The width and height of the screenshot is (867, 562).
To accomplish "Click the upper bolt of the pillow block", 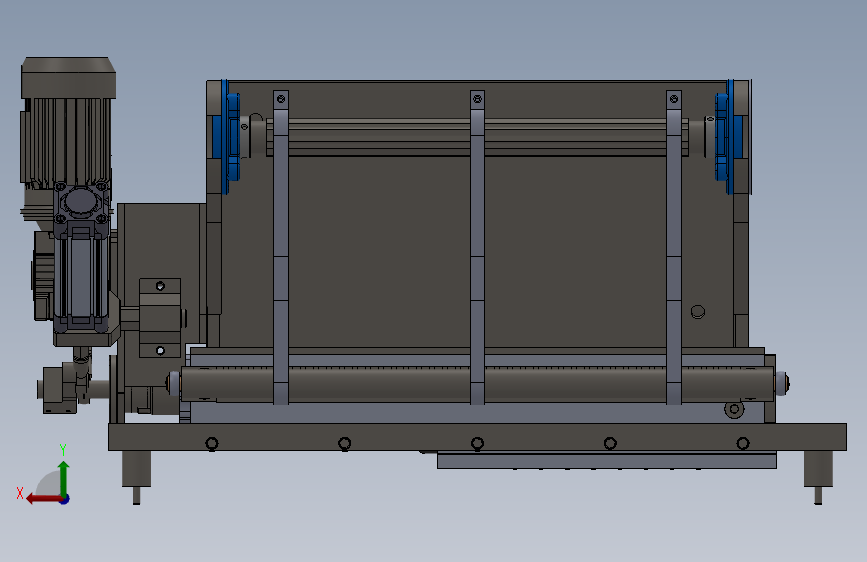I will [160, 286].
